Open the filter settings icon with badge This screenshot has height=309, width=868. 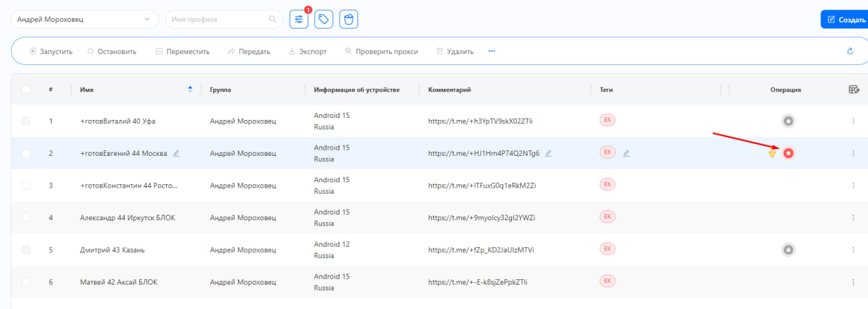coord(298,20)
